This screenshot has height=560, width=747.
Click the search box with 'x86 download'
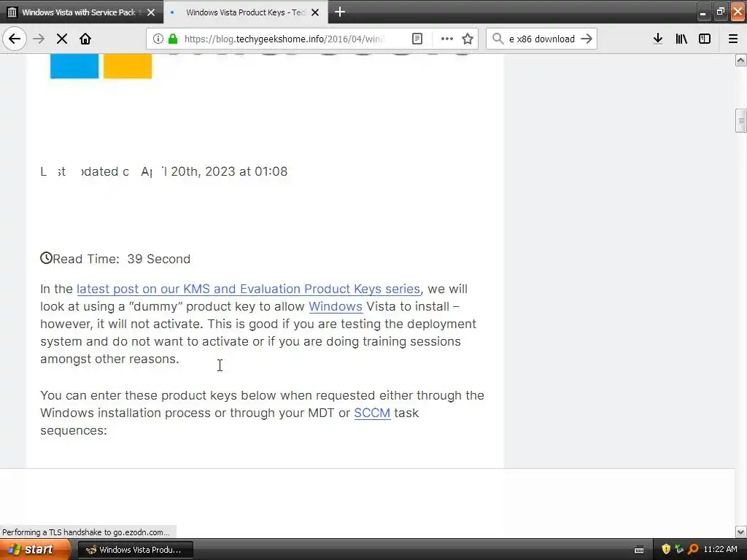point(542,39)
